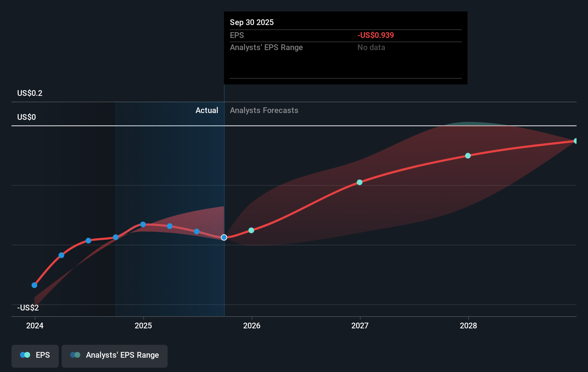The image size is (588, 372).
Task: Click the -US$0.939 EPS value in tooltip
Action: (375, 35)
